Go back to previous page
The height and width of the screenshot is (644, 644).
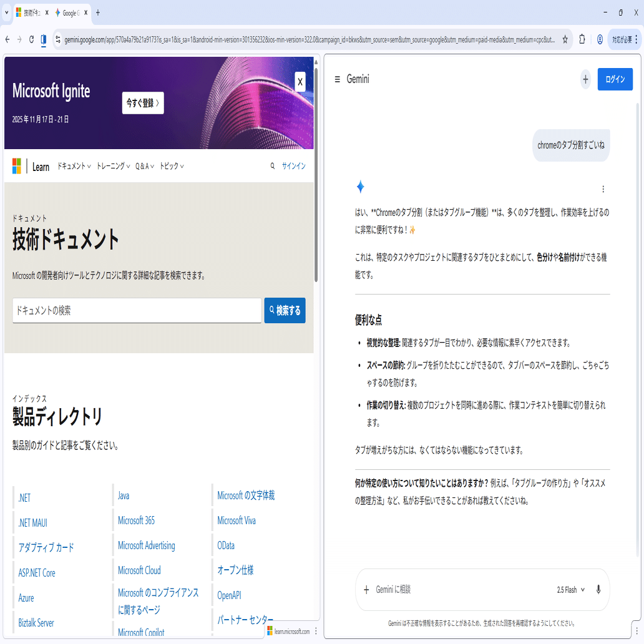coord(7,39)
